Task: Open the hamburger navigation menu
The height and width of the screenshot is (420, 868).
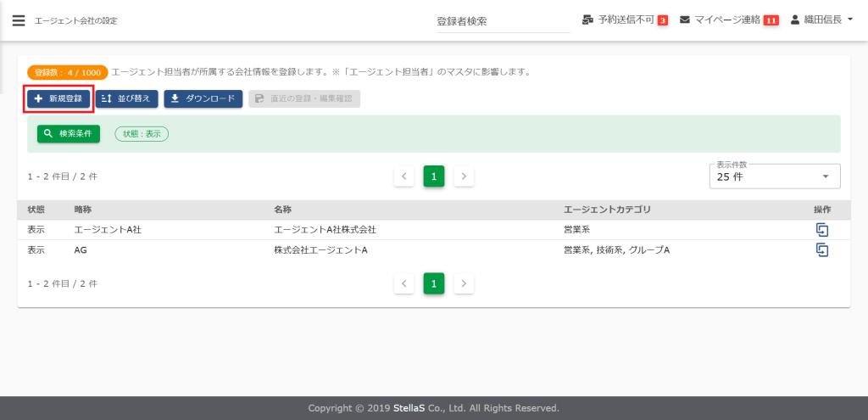Action: pos(19,20)
